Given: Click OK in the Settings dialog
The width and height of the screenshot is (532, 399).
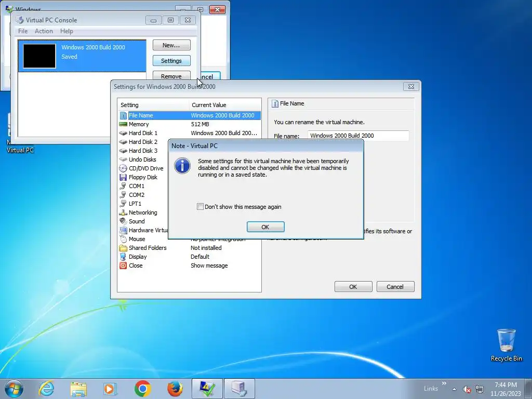Looking at the screenshot, I should click(353, 287).
